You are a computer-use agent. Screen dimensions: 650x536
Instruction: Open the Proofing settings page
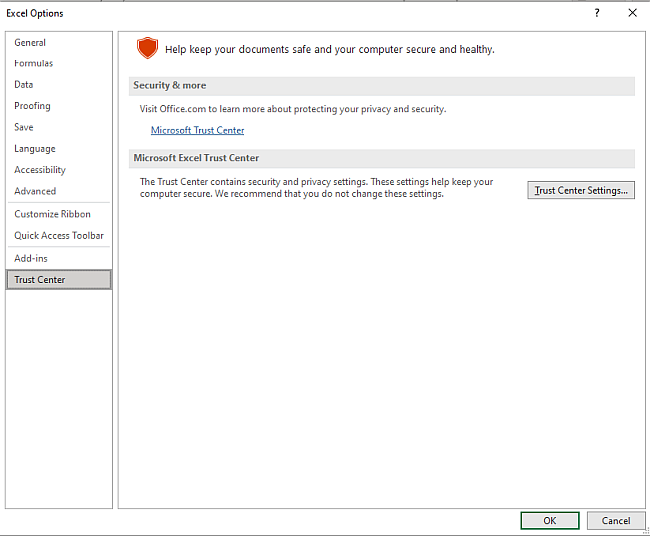pos(32,106)
